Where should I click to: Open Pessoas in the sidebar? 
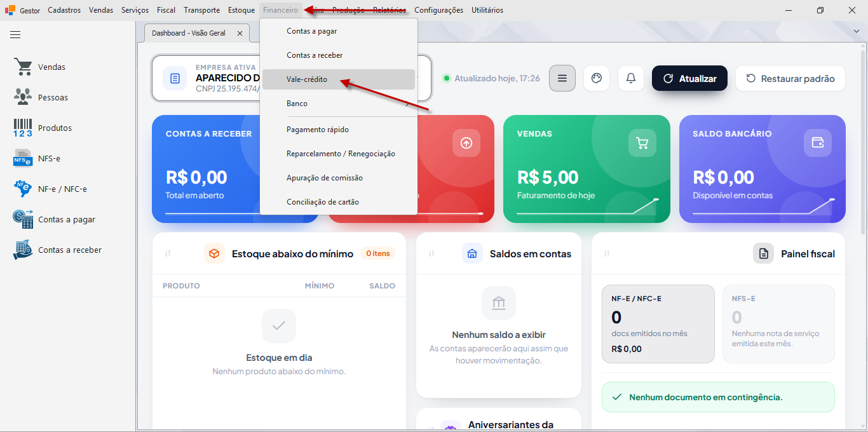pos(41,97)
